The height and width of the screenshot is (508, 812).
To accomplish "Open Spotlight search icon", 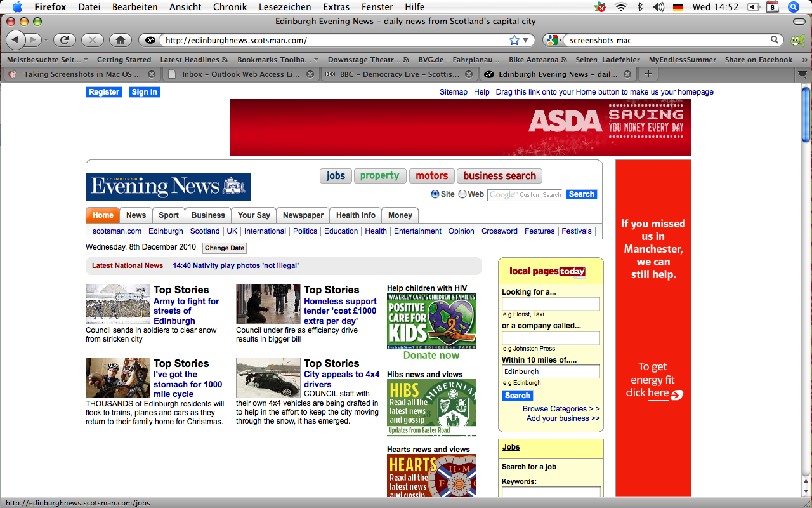I will pos(793,7).
